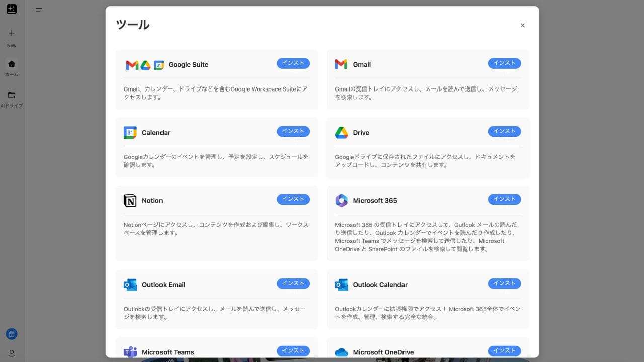This screenshot has width=644, height=362.
Task: Click the Microsoft 365 logo icon
Action: pyautogui.click(x=341, y=201)
